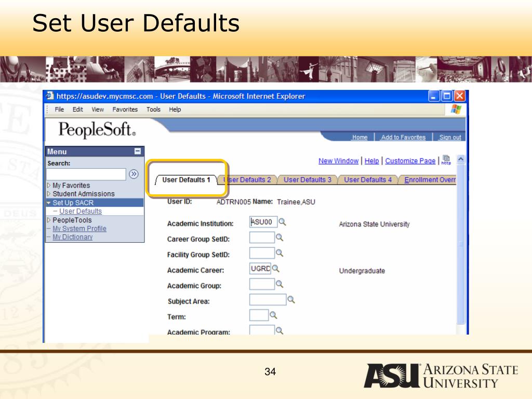
Task: Expand the My Favorites tree node
Action: pyautogui.click(x=49, y=185)
